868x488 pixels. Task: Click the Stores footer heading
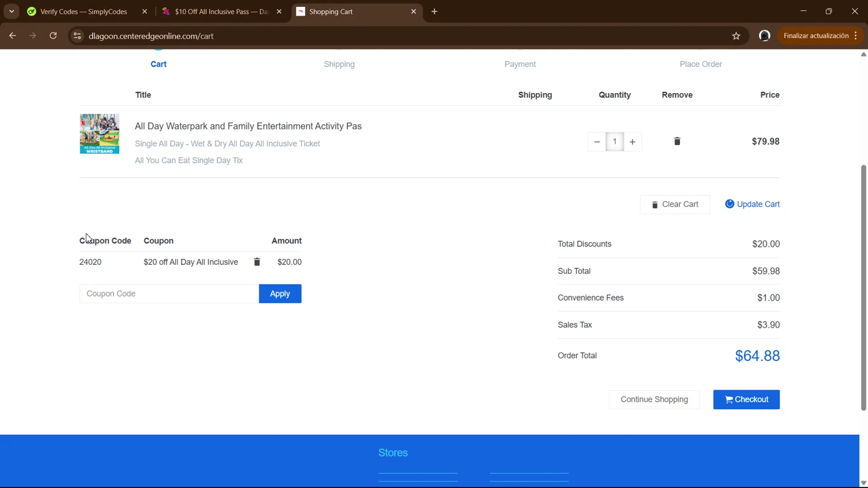(393, 453)
